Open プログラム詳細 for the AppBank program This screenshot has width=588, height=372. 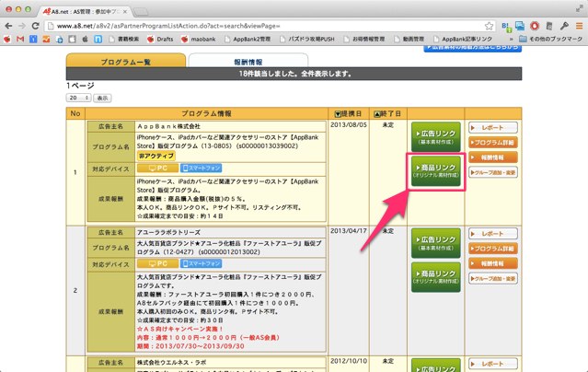pyautogui.click(x=492, y=143)
